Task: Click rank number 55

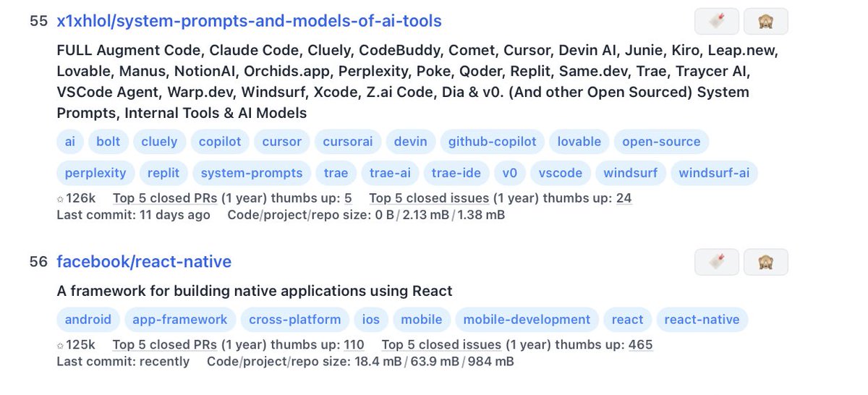Action: click(x=38, y=22)
